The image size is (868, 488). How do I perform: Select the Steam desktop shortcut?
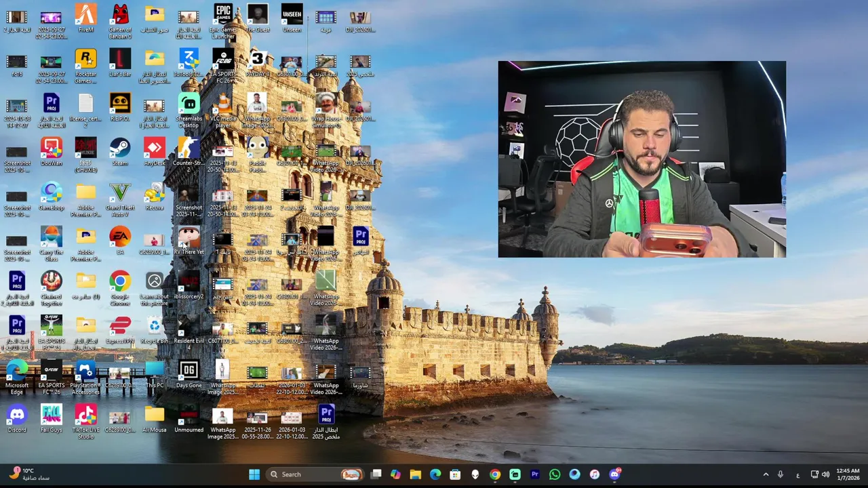pos(120,152)
